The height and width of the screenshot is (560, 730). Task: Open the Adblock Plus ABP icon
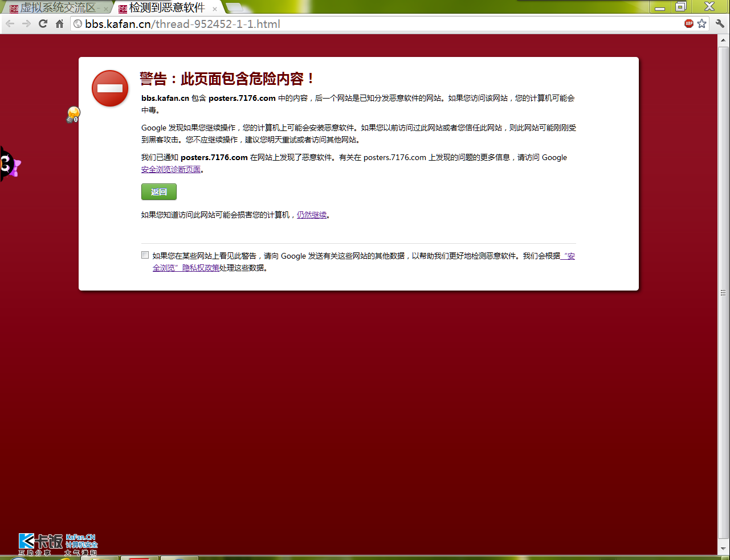(689, 23)
